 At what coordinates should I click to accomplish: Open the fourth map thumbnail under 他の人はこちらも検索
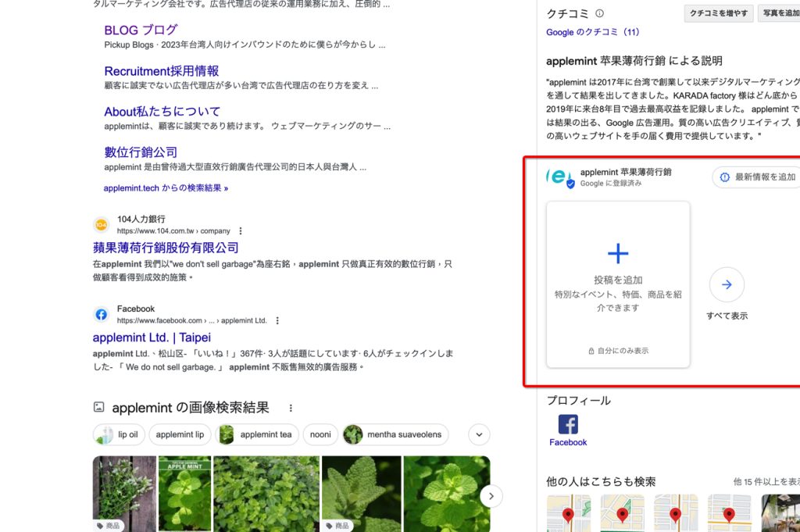[729, 513]
